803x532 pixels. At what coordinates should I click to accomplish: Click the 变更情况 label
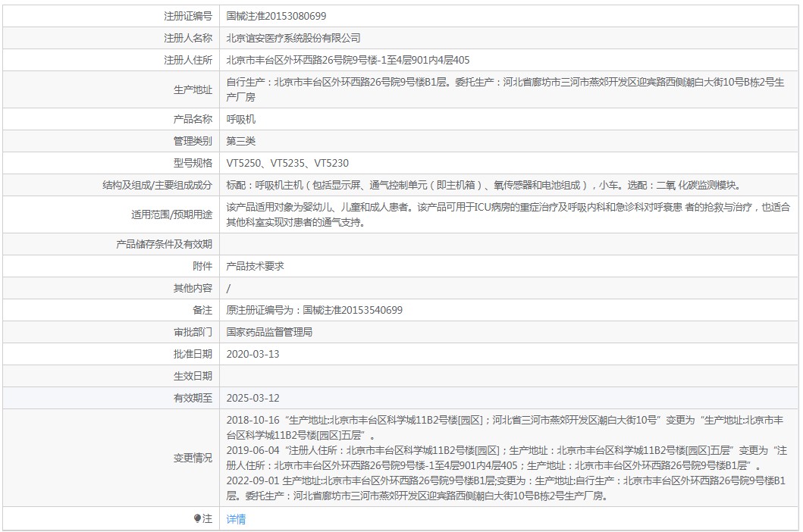tap(193, 458)
